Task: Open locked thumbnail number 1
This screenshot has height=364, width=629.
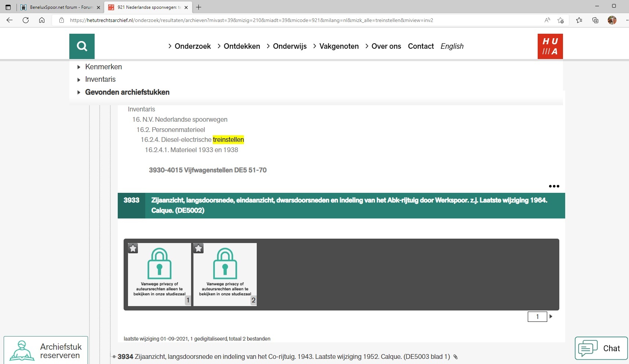Action: tap(160, 275)
